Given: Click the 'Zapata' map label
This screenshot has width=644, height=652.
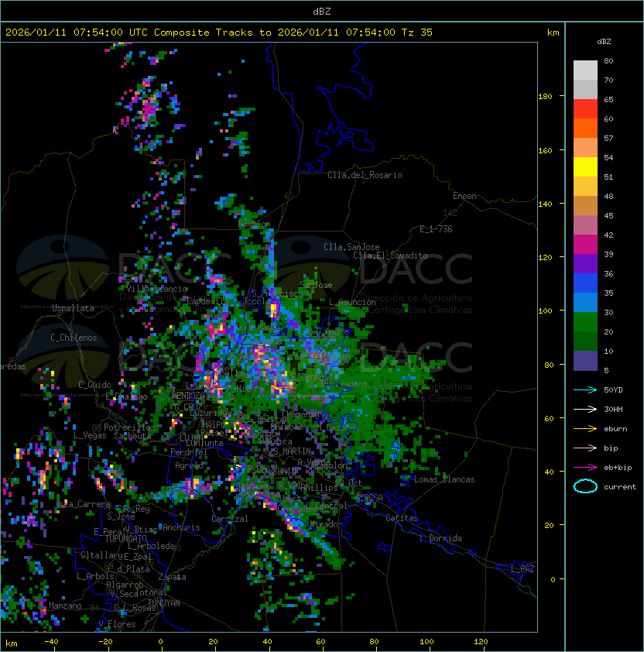Looking at the screenshot, I should tap(172, 577).
